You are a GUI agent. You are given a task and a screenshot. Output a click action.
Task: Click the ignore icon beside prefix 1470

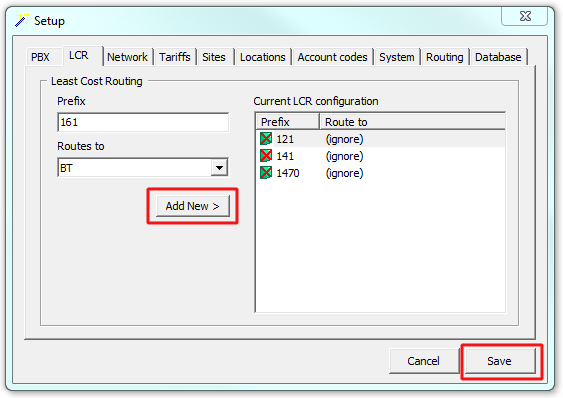[x=266, y=173]
